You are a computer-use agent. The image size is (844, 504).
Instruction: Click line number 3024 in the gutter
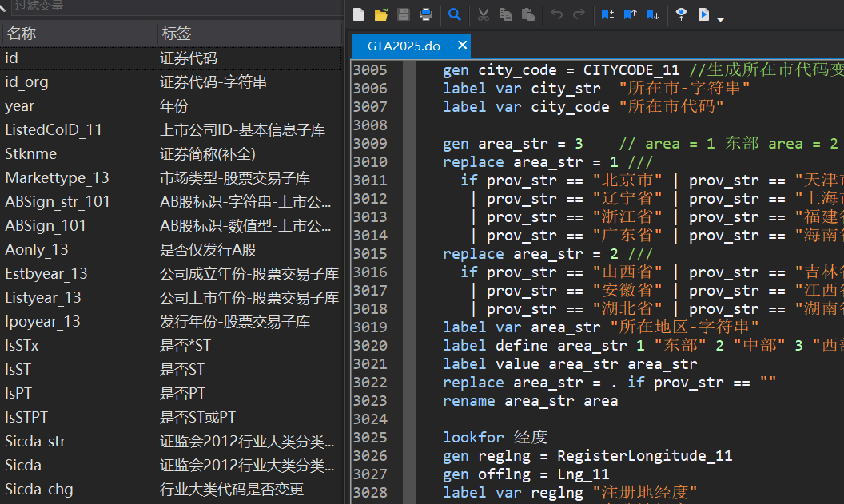click(x=370, y=419)
